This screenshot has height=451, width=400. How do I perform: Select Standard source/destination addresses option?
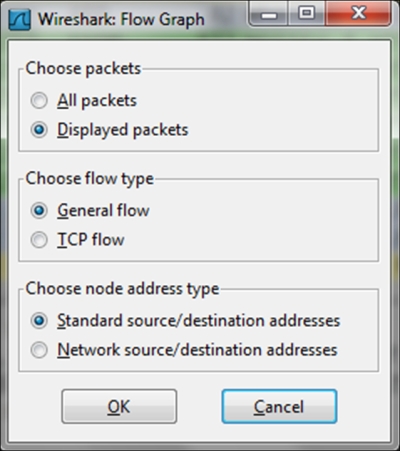(39, 320)
